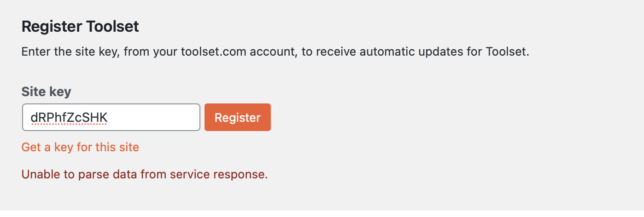
Task: Click 'Get a key' to obtain a site key
Action: (x=46, y=147)
